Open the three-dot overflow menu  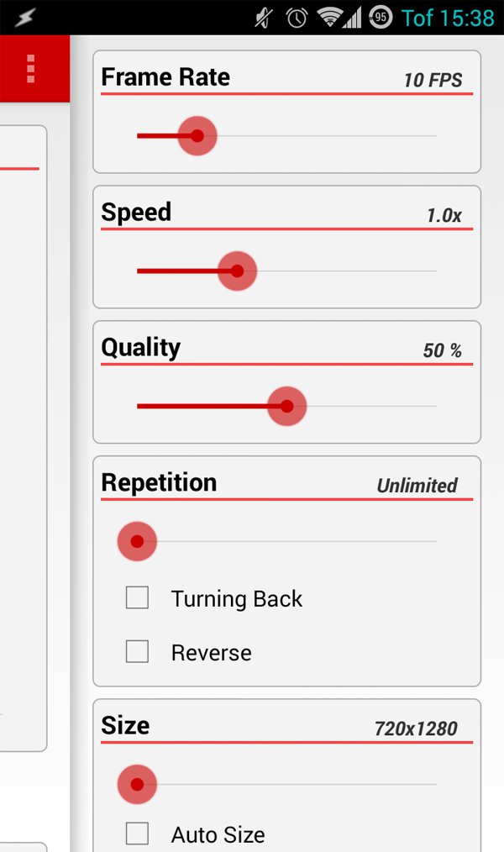click(x=31, y=68)
